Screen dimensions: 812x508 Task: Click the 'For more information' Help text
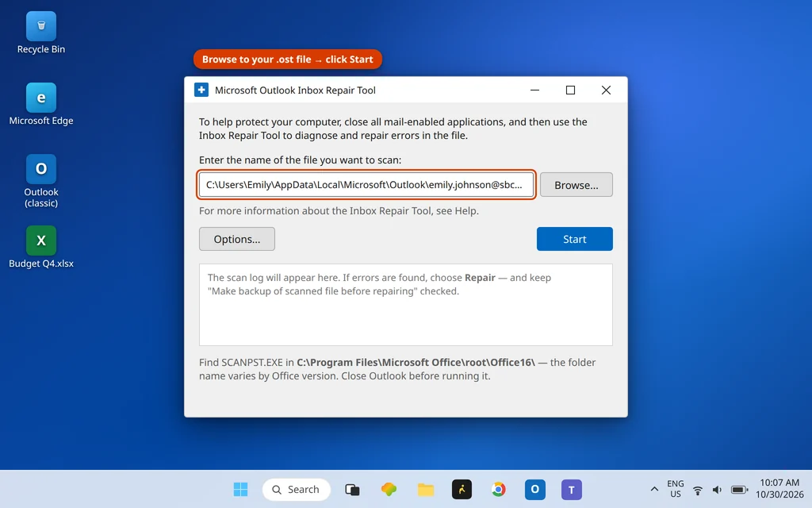[339, 210]
